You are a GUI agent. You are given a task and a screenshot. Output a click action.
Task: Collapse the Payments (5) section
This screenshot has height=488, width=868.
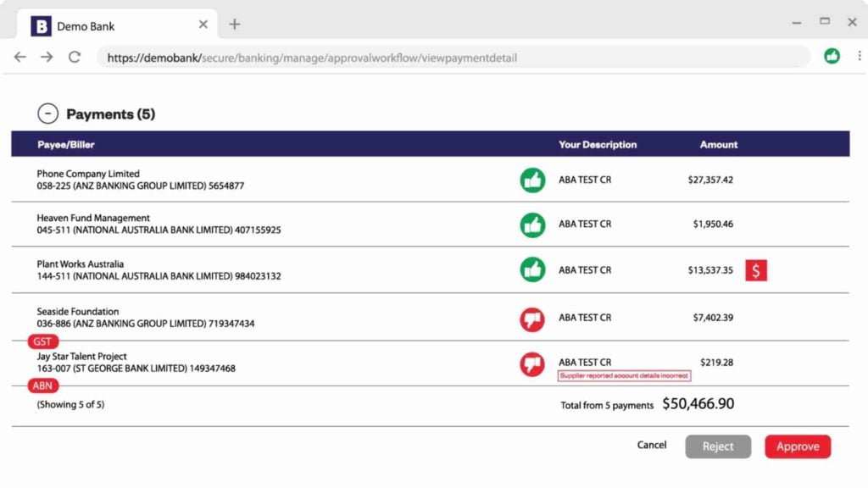point(47,114)
